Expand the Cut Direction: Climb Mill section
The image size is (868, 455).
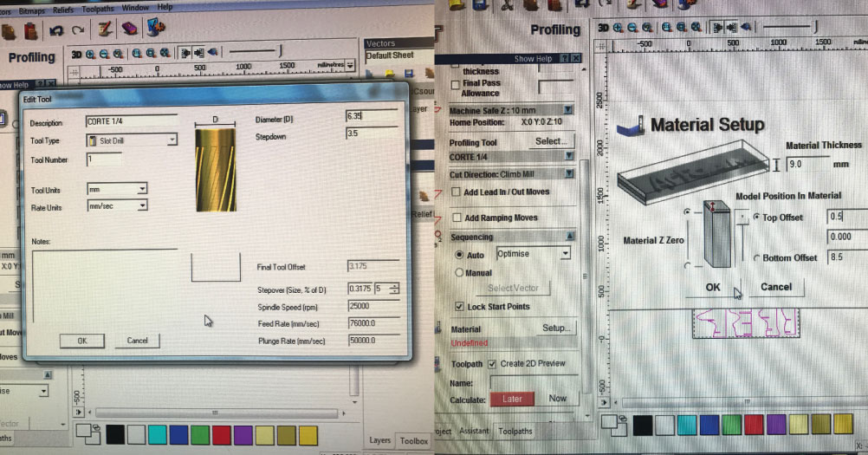(568, 174)
